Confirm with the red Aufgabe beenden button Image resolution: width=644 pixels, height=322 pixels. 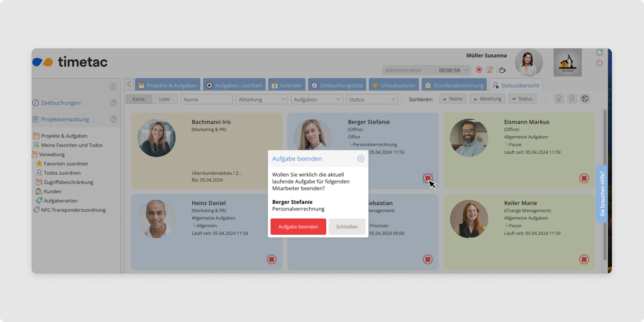tap(298, 226)
